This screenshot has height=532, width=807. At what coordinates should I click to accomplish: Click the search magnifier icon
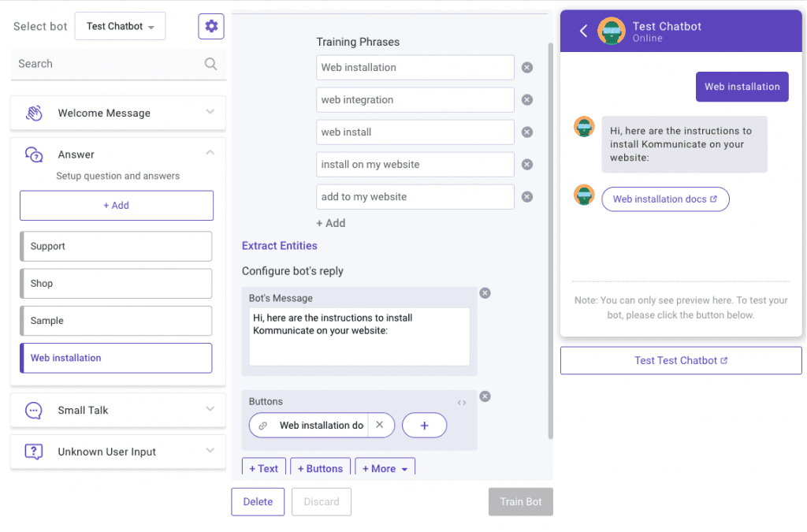tap(210, 64)
